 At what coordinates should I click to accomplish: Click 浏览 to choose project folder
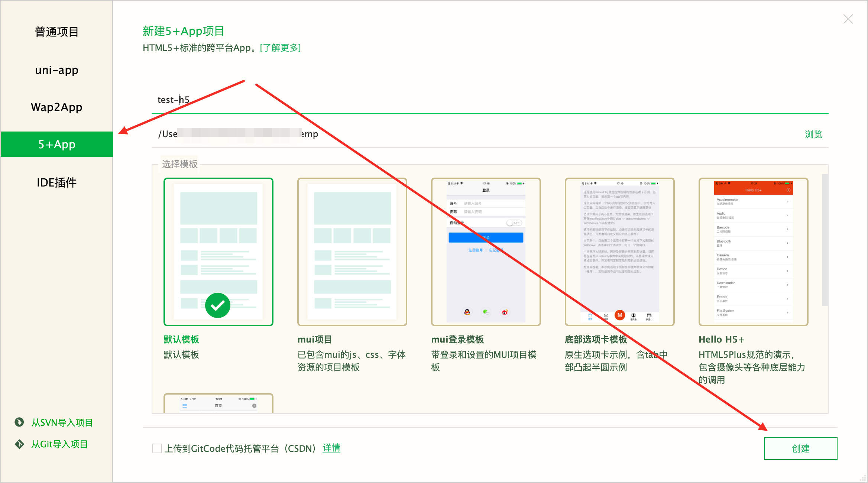tap(813, 134)
